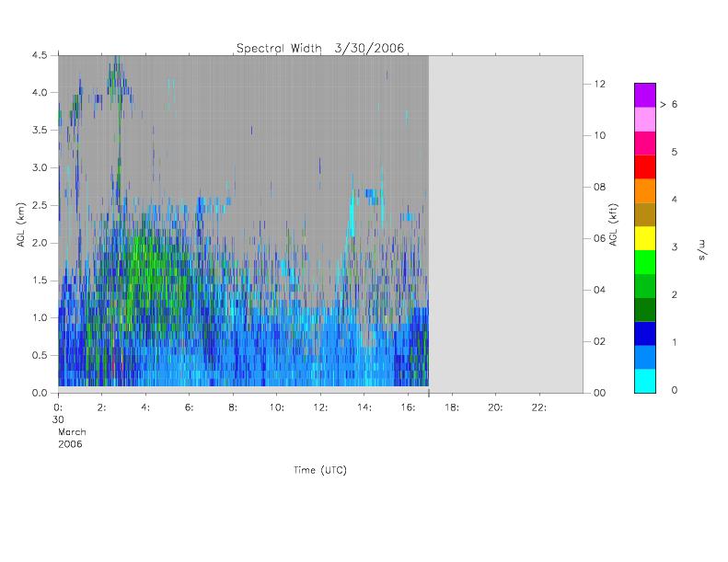Screen dimensions: 728x562
Task: Click the '16:' time axis tick label
Action: 408,407
